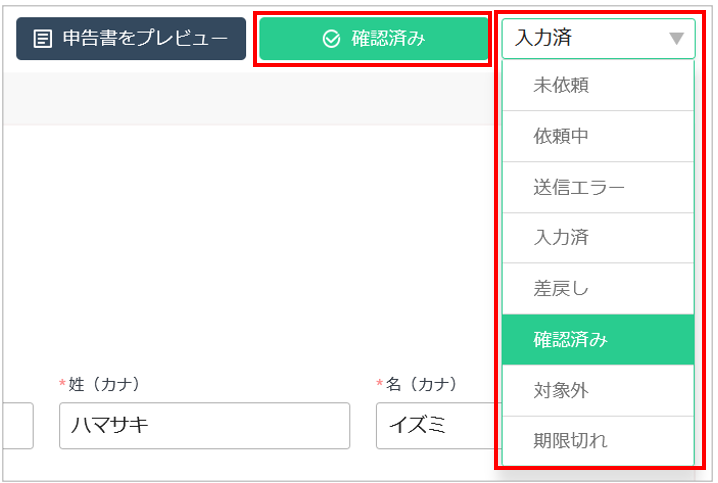
Task: Click the 名（カナ） field containing イズミ
Action: pyautogui.click(x=439, y=426)
